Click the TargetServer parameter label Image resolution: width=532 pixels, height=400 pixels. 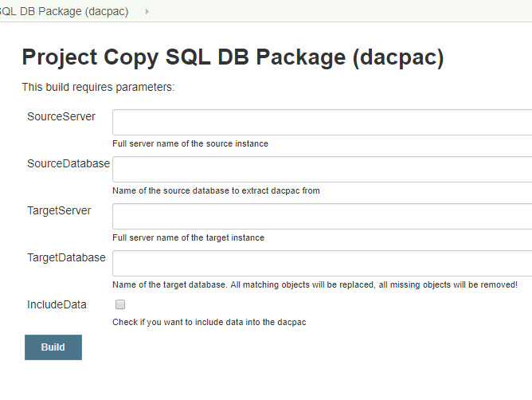coord(59,210)
